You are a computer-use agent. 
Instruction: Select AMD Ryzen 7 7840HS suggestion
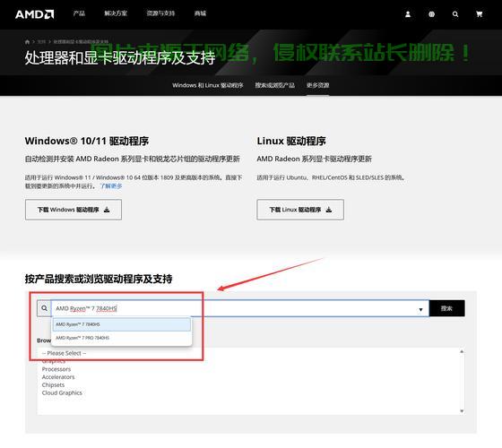point(122,324)
